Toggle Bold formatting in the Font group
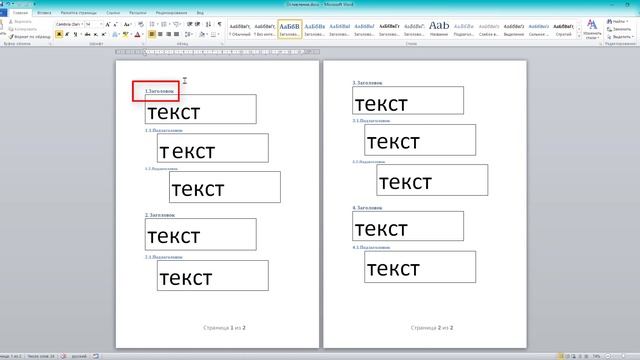Screen dimensions: 640x360 coord(59,35)
